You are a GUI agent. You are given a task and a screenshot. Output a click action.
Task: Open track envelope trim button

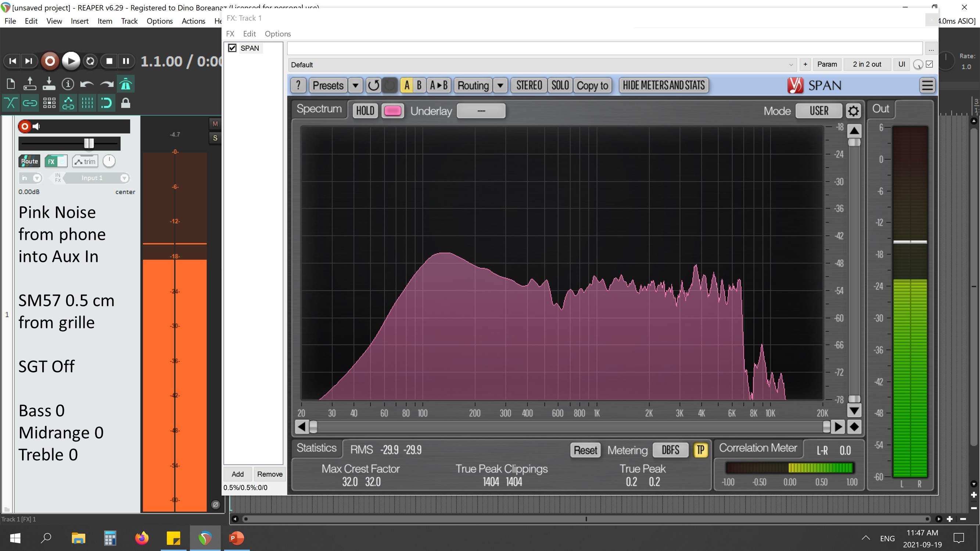85,161
